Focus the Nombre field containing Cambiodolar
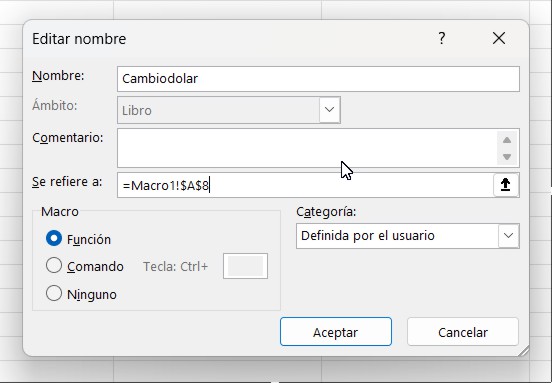552x383 pixels. 318,79
